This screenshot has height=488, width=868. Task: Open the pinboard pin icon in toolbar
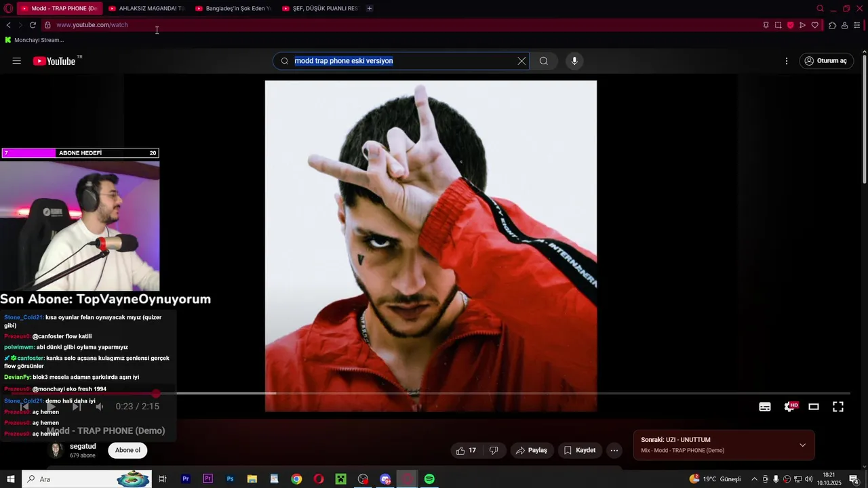pos(766,25)
